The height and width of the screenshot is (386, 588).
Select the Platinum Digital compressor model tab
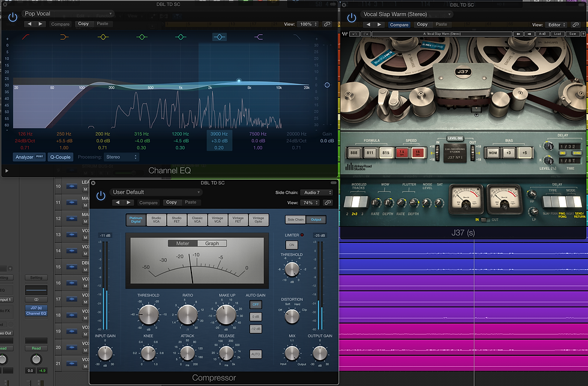[136, 220]
